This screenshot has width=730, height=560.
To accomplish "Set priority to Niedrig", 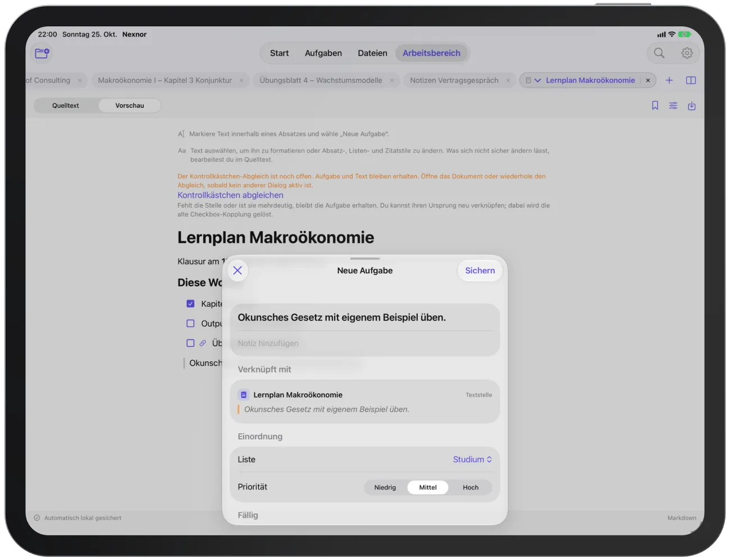I will (x=385, y=487).
